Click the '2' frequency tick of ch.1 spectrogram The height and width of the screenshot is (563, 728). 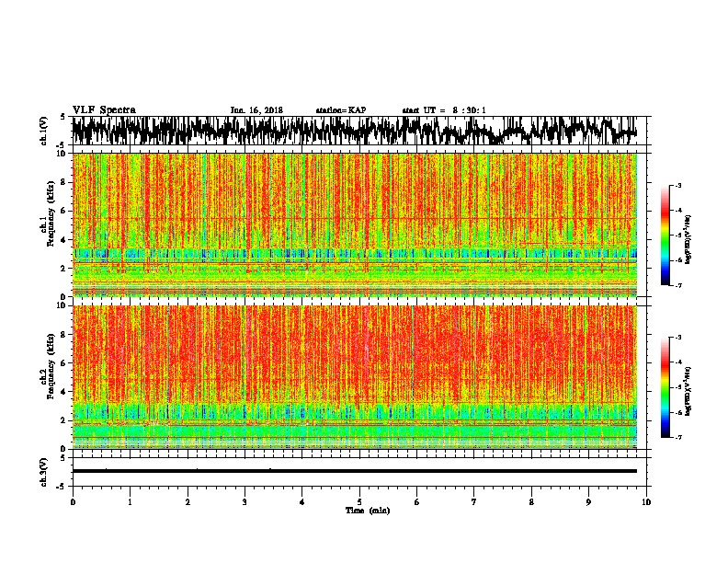point(65,269)
